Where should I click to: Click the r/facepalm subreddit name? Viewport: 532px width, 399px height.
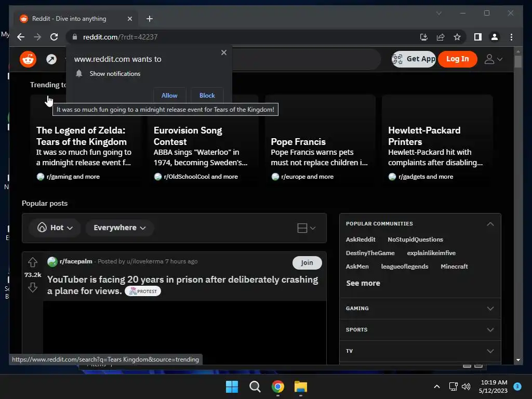click(76, 262)
